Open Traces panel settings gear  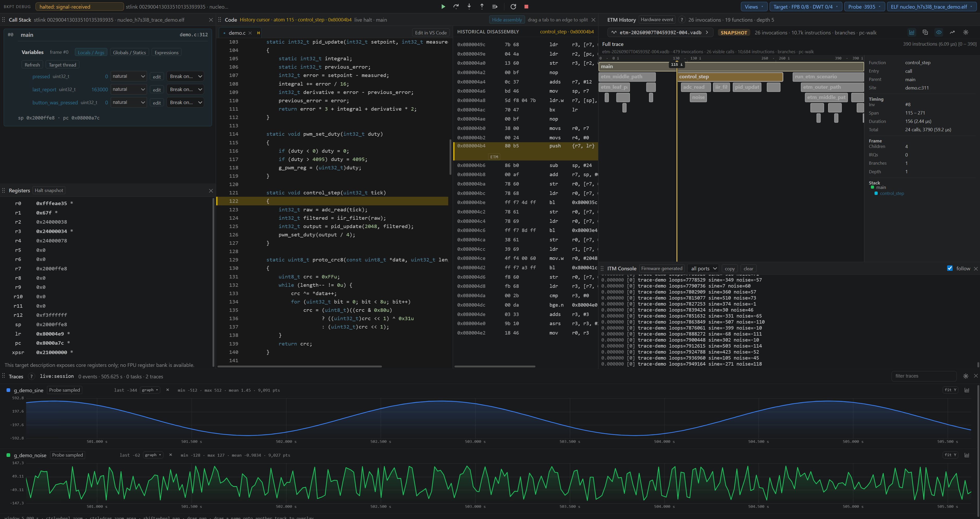966,376
